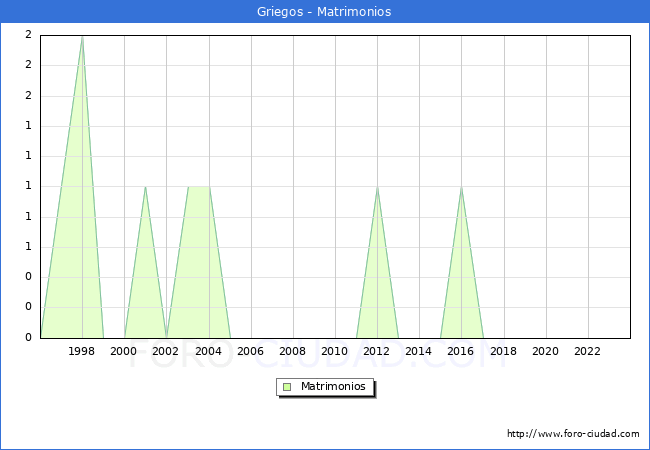Select the 2006 x-axis label

pos(250,352)
